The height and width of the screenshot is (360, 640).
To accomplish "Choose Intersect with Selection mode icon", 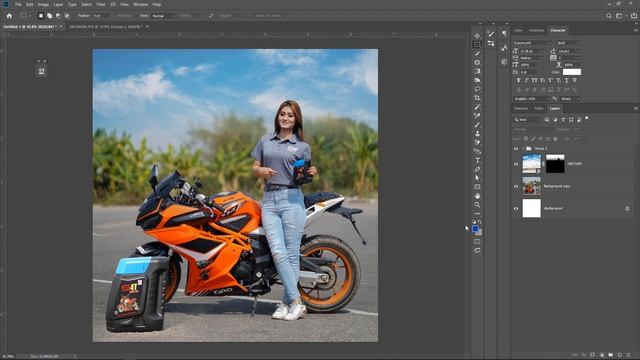I will (67, 16).
